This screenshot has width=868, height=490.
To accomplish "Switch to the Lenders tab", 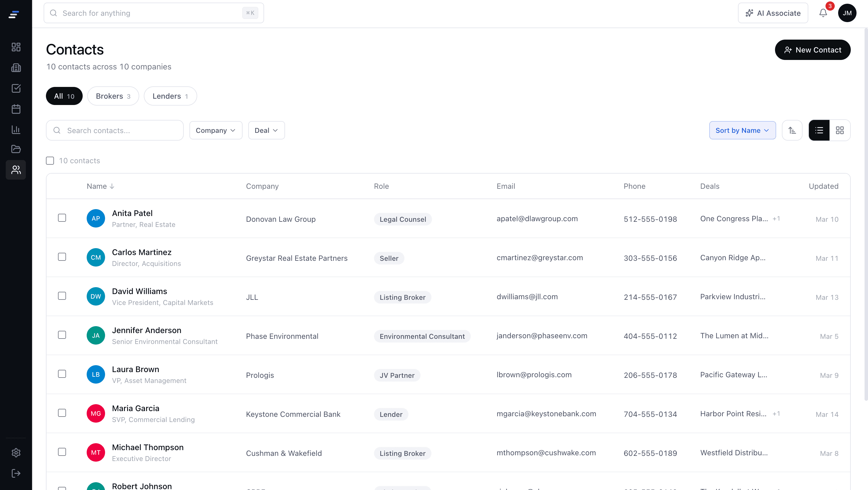I will (170, 96).
